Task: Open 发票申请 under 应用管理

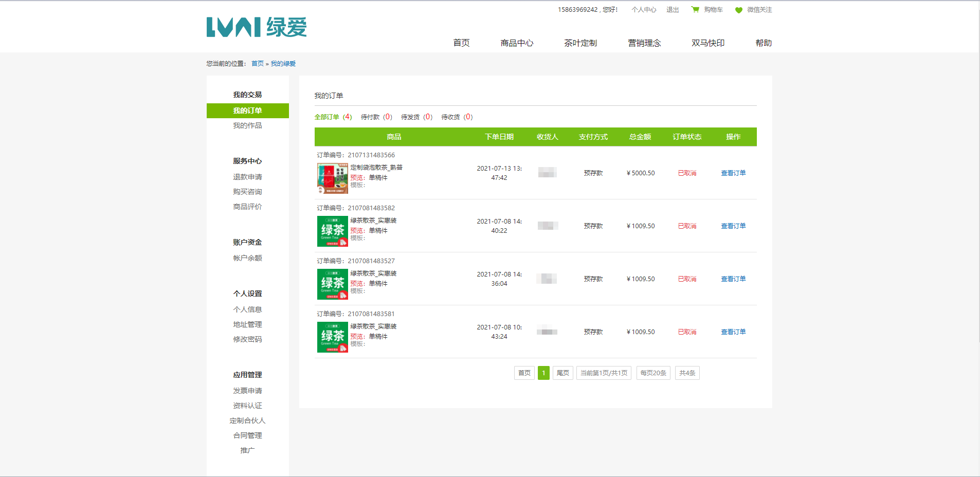Action: click(x=247, y=391)
